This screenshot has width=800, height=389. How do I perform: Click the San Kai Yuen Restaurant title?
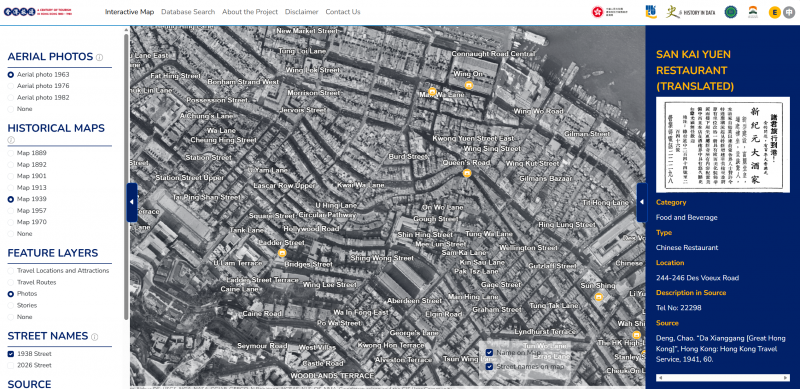point(695,70)
